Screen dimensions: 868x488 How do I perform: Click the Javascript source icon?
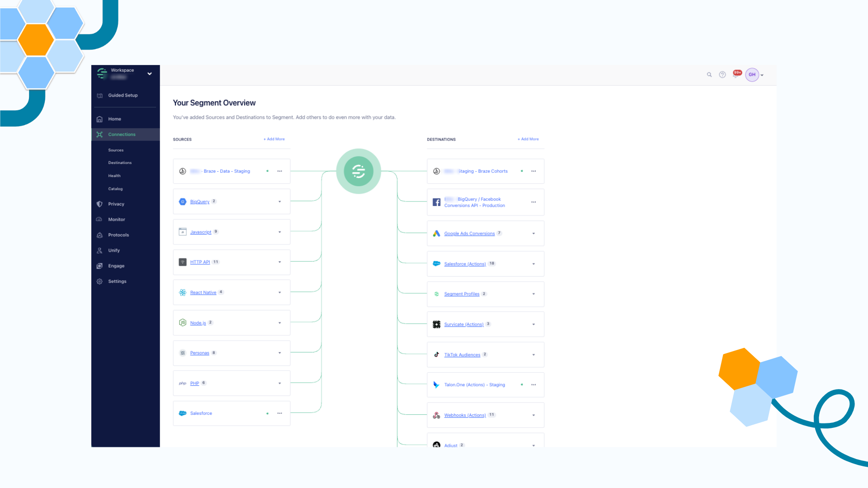183,232
